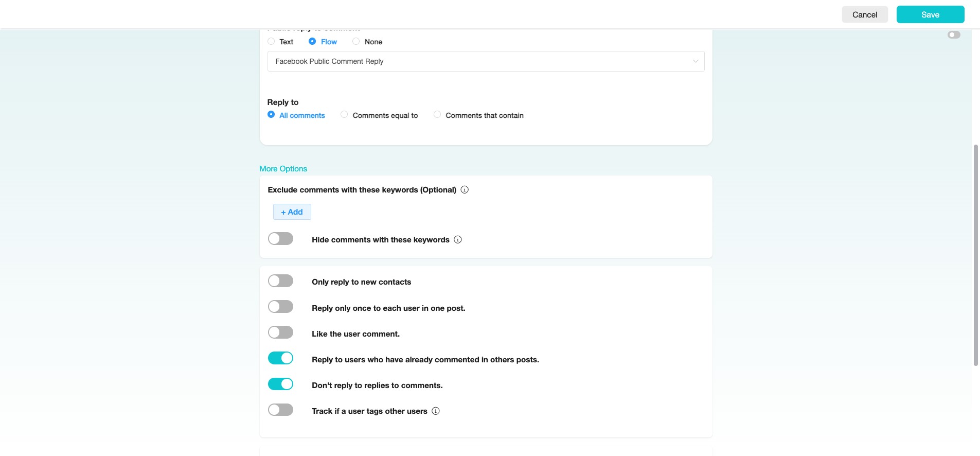Disable Don't reply to replies toggle

[280, 384]
